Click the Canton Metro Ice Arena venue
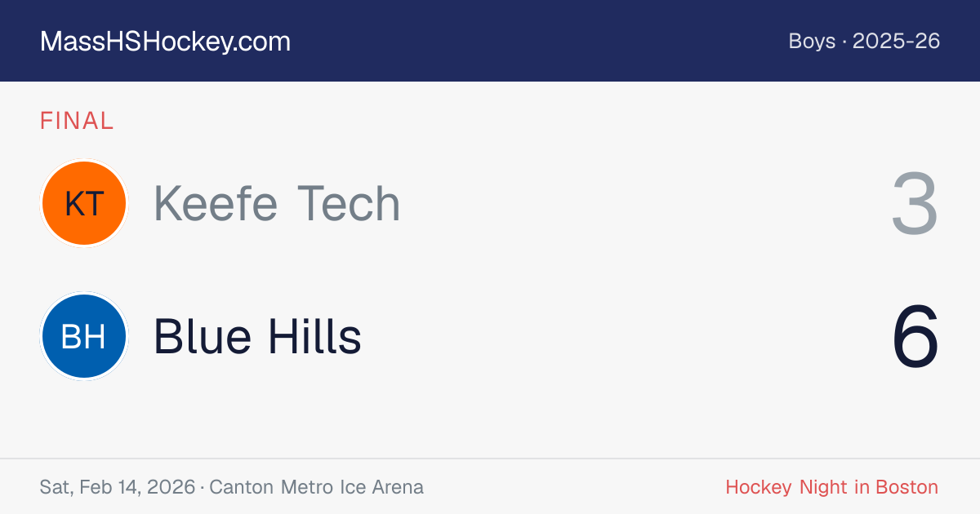 click(316, 487)
